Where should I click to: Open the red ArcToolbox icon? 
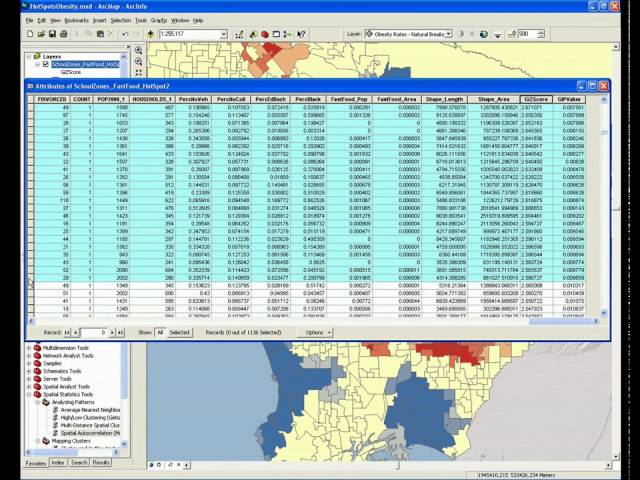click(x=265, y=34)
